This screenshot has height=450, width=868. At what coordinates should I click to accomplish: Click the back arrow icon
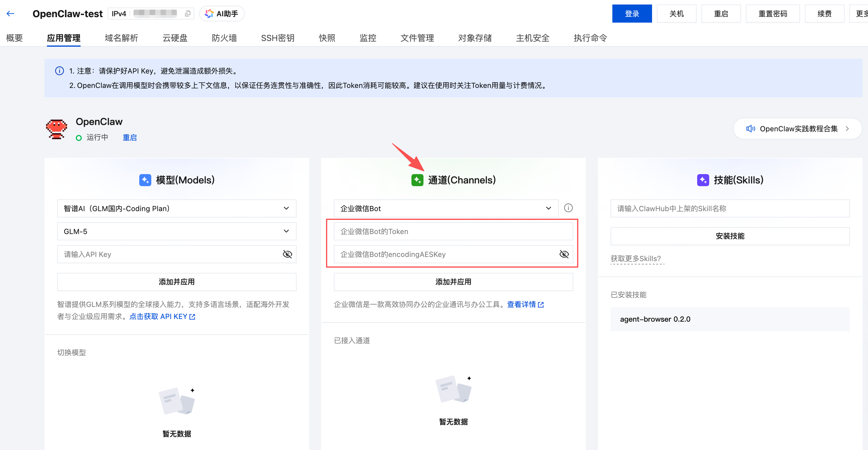tap(11, 14)
